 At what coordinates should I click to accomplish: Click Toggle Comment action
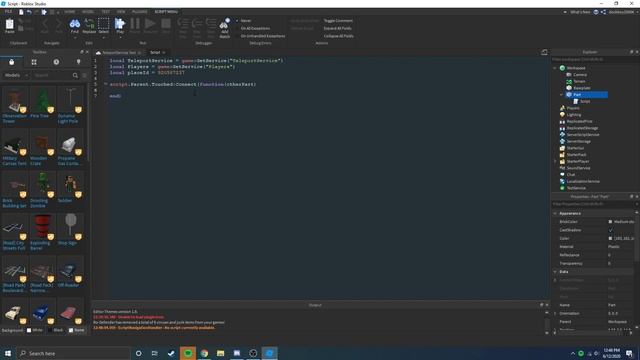[x=338, y=21]
